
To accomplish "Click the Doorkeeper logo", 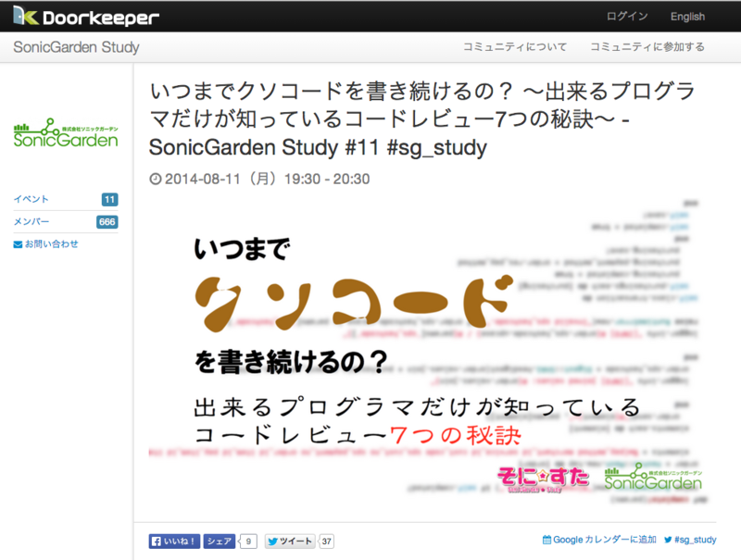I will point(86,17).
